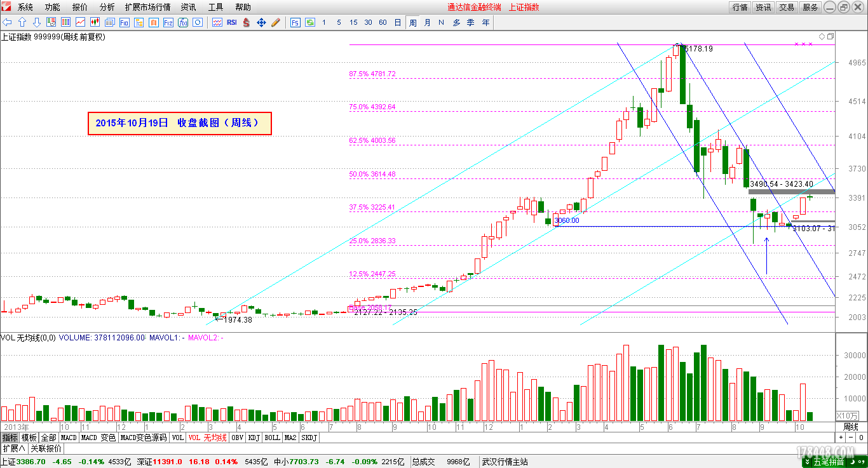Open the 系统 menu

click(x=25, y=7)
